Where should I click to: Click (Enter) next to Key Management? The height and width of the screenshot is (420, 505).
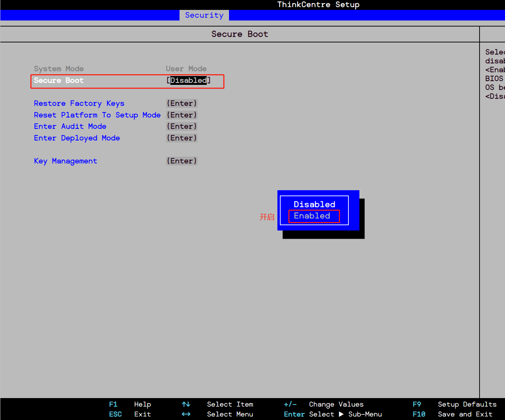click(182, 161)
